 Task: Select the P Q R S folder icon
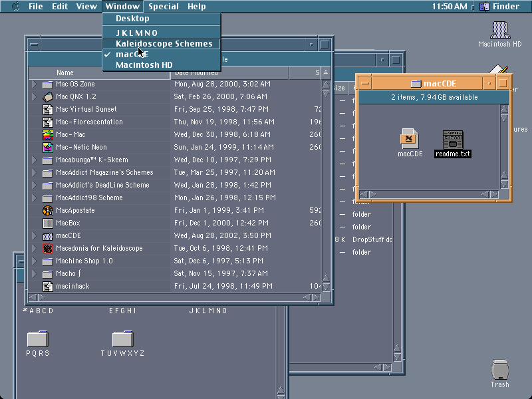pyautogui.click(x=38, y=338)
